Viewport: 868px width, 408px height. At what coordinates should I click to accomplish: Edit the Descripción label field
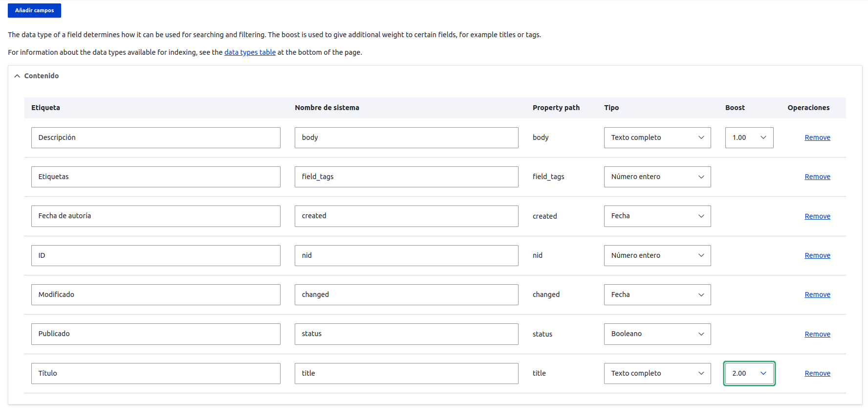[156, 137]
